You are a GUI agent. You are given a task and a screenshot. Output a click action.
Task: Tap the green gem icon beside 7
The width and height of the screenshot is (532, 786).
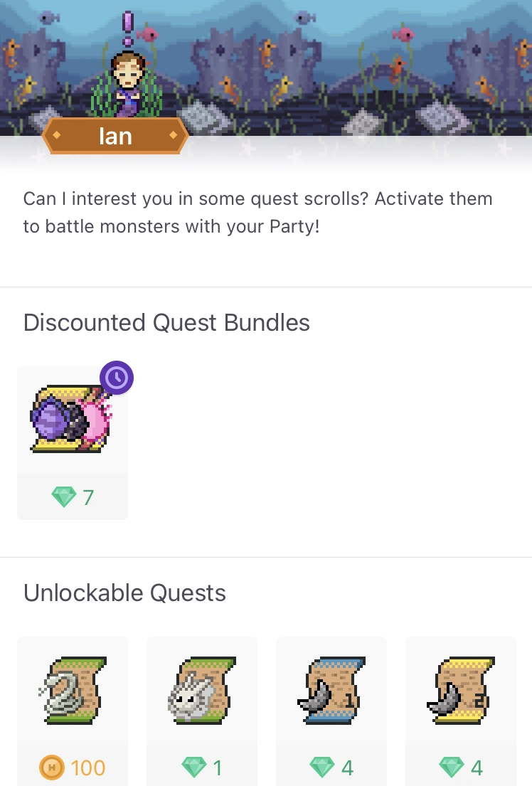pyautogui.click(x=64, y=496)
